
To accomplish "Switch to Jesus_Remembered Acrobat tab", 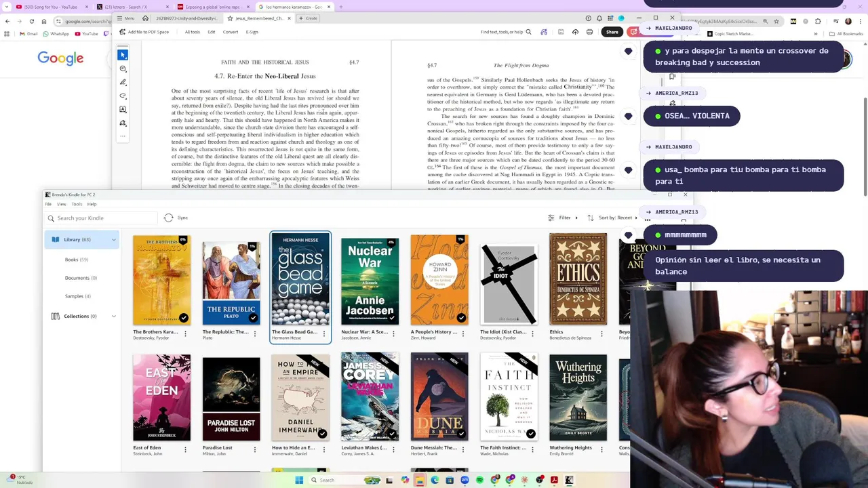I will pos(258,18).
